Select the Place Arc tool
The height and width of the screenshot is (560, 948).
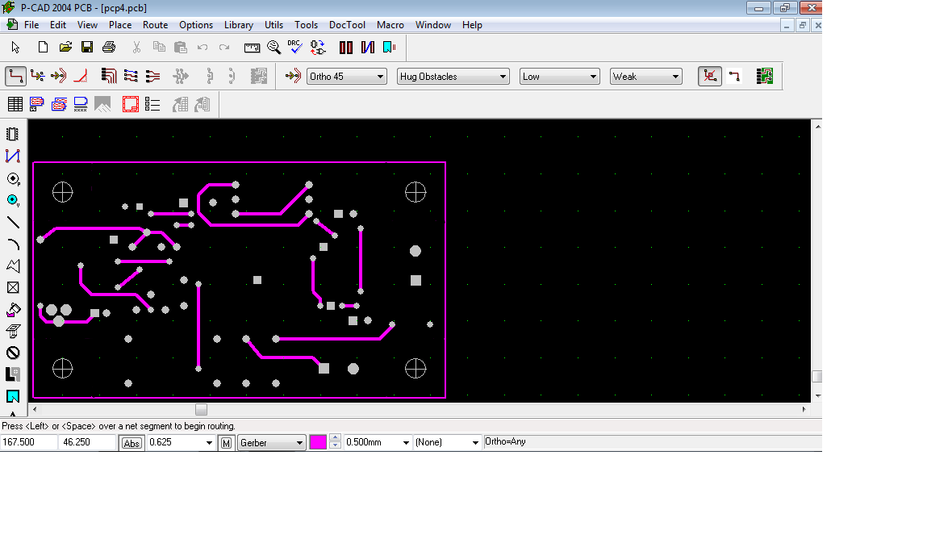13,244
